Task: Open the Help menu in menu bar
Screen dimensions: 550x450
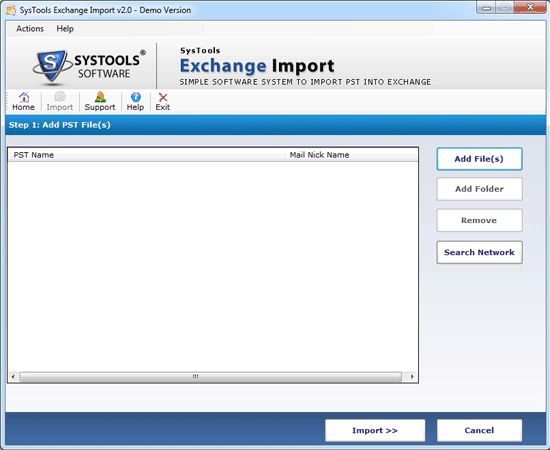Action: pos(65,29)
